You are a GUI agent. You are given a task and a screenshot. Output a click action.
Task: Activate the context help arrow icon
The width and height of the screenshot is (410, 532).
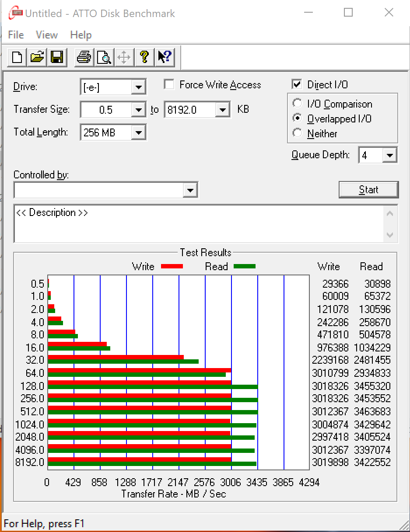[x=165, y=57]
